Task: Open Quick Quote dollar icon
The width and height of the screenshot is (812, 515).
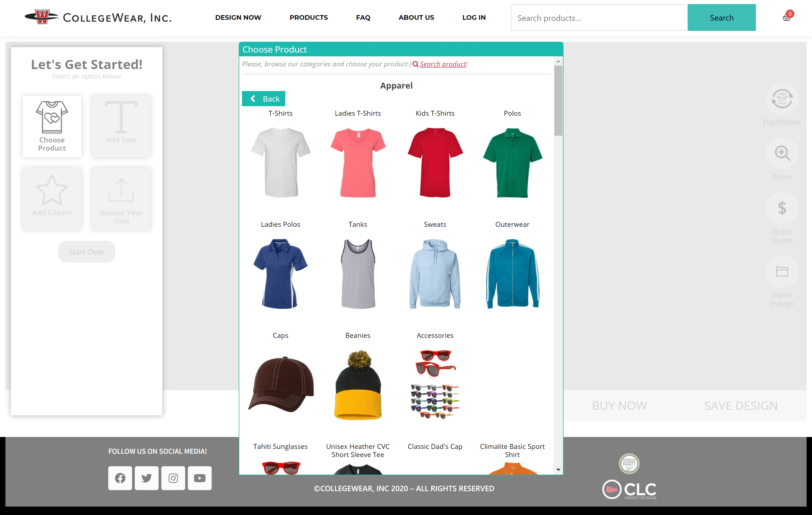Action: [782, 208]
